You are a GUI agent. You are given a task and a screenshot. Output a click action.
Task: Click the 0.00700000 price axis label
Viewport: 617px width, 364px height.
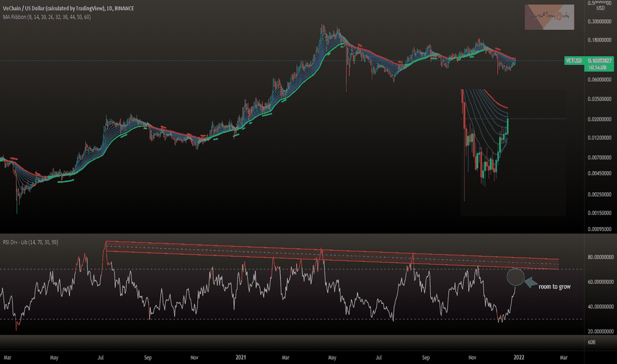click(599, 158)
